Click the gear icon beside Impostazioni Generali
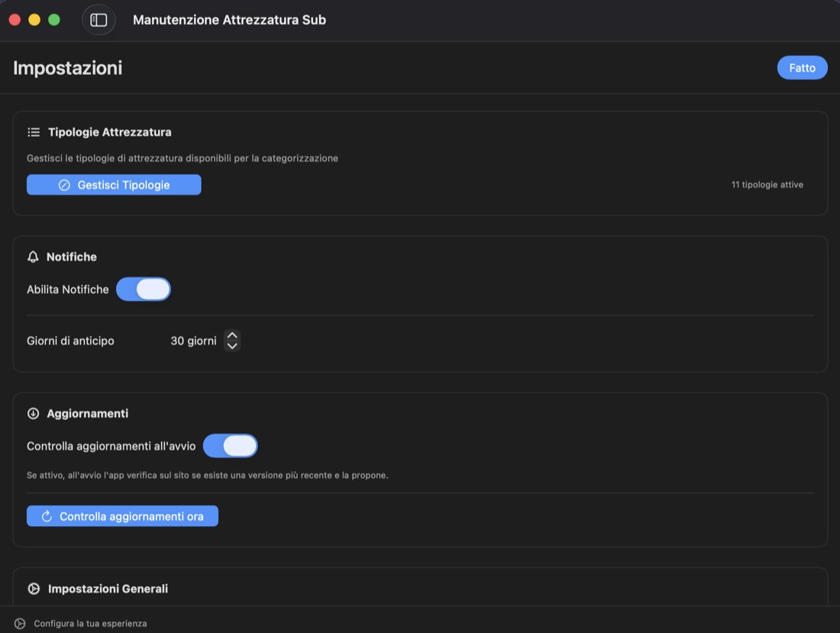This screenshot has height=633, width=840. click(34, 589)
